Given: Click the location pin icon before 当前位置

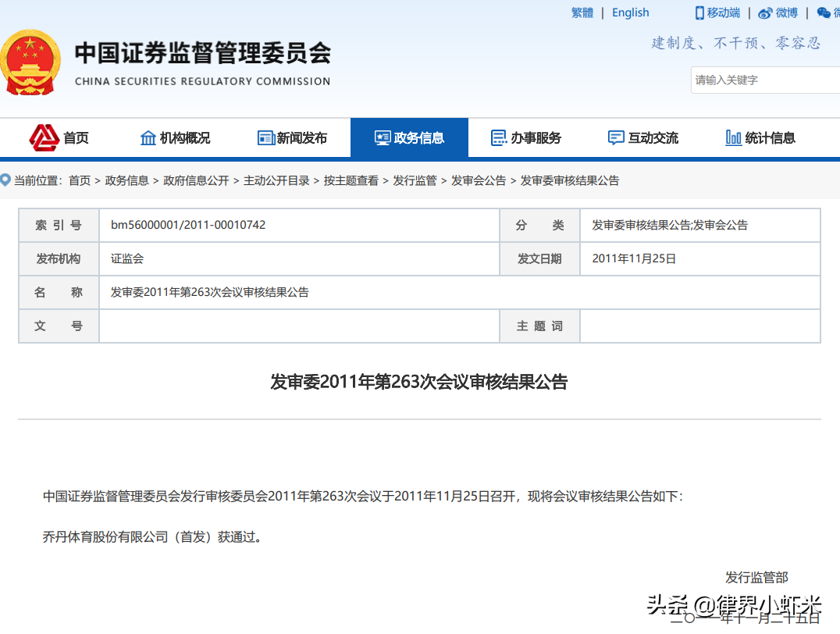Looking at the screenshot, I should point(7,180).
